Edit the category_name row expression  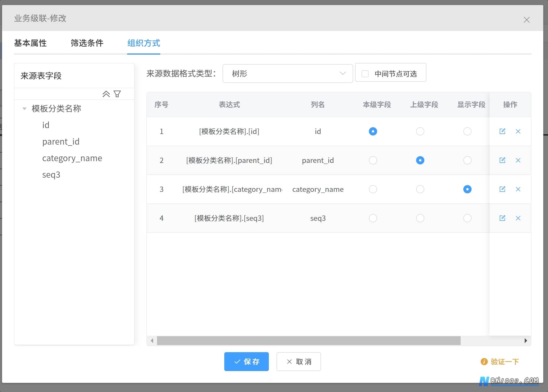pos(502,189)
